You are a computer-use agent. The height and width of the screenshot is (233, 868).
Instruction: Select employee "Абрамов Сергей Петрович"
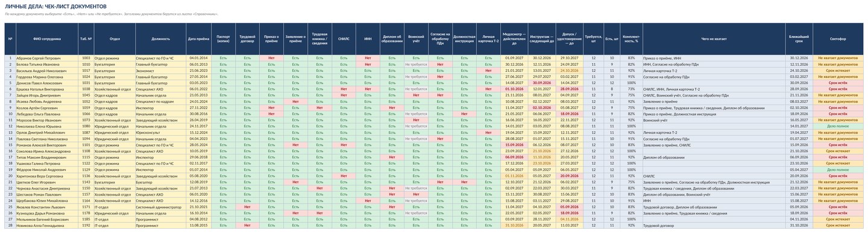tap(46, 57)
